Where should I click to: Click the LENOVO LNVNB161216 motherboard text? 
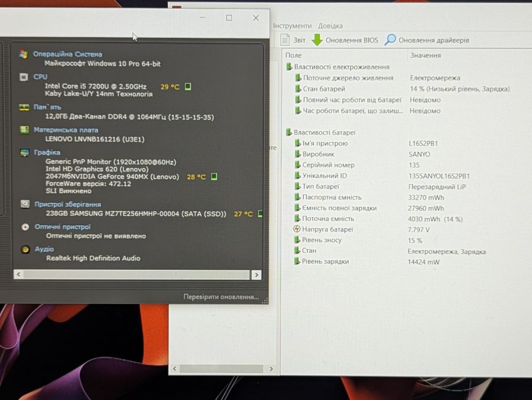pyautogui.click(x=95, y=139)
